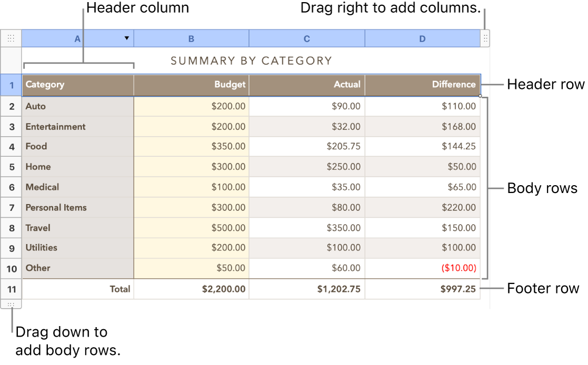Screen dimensions: 588x365
Task: Select the column B header
Action: click(x=191, y=38)
